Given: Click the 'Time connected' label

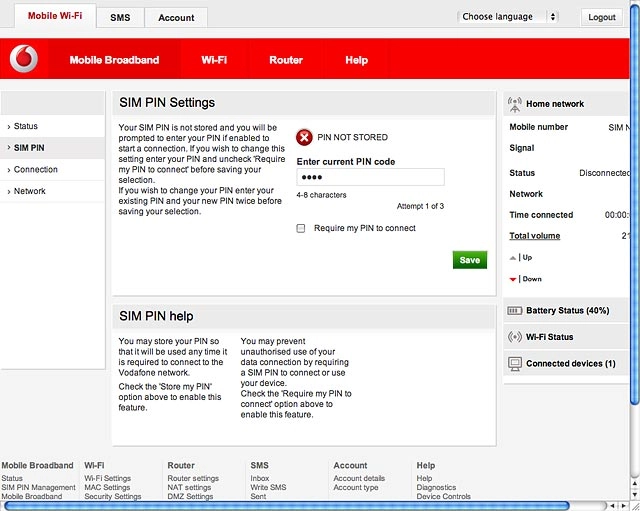Looking at the screenshot, I should 541,215.
